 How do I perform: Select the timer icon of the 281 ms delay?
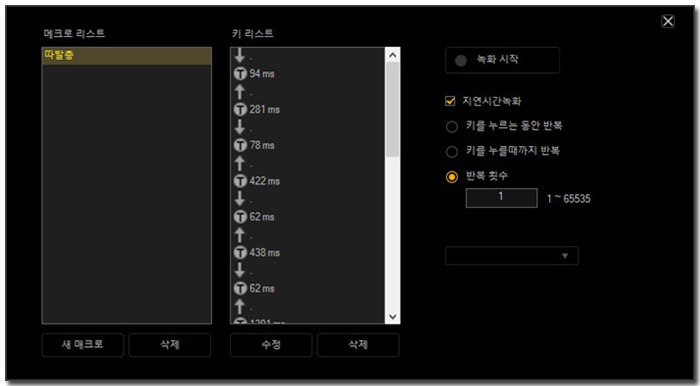241,109
